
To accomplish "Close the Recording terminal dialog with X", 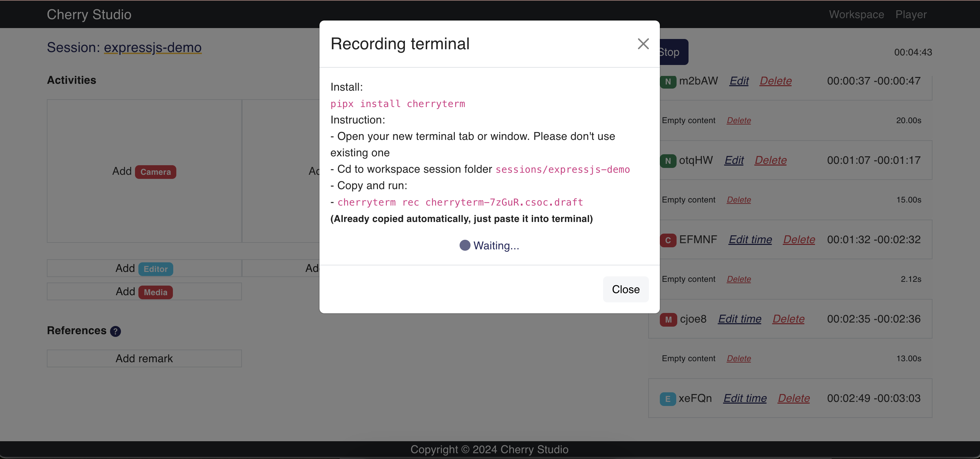I will [643, 44].
